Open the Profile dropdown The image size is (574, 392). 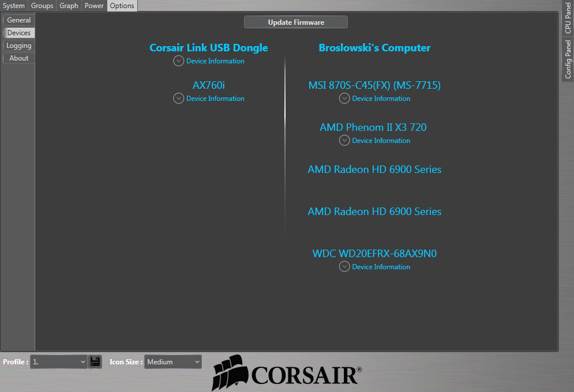coord(59,361)
